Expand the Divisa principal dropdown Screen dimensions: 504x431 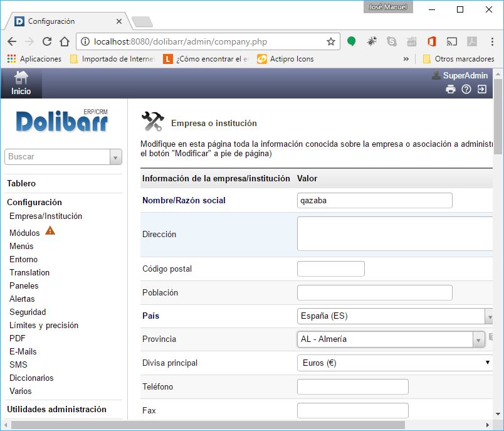[x=487, y=363]
